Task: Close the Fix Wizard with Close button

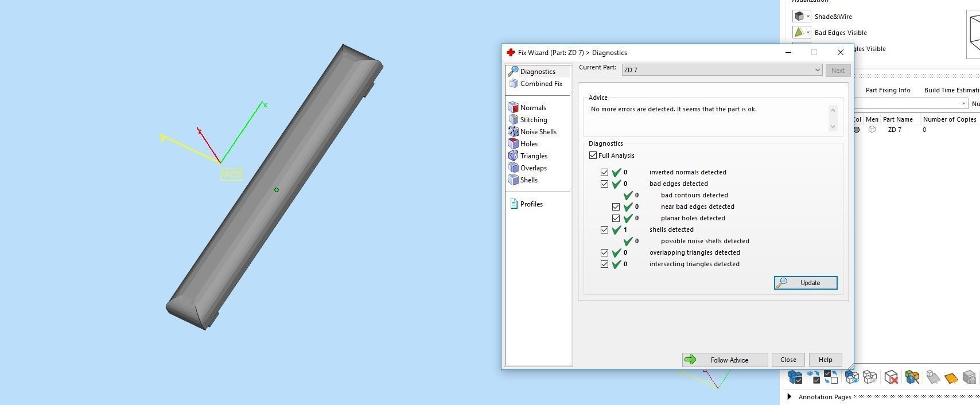Action: pos(788,360)
